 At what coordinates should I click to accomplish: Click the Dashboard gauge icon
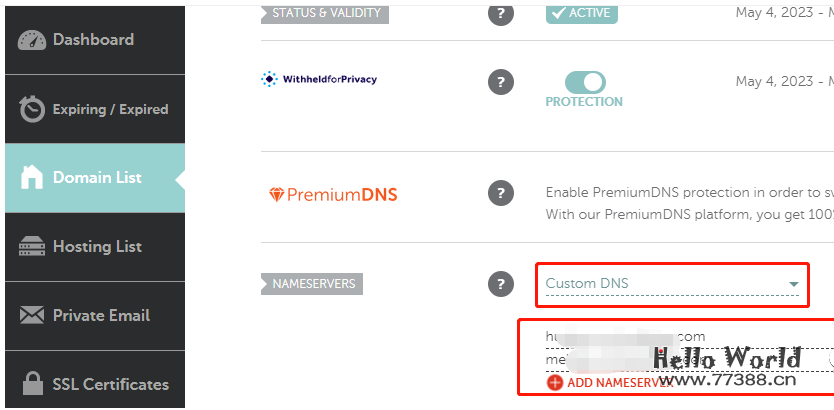(x=33, y=40)
